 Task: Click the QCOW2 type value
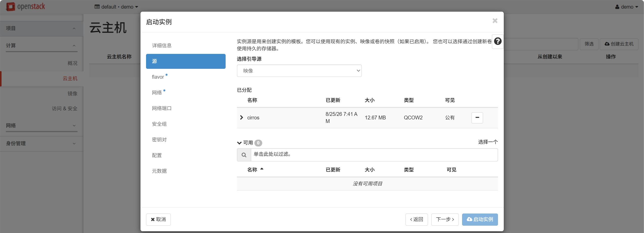coord(413,118)
